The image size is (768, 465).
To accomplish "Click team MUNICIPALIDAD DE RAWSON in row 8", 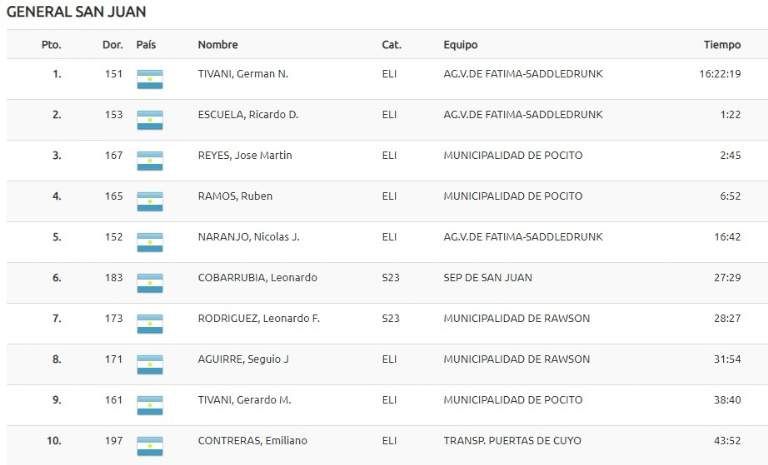I will point(516,359).
